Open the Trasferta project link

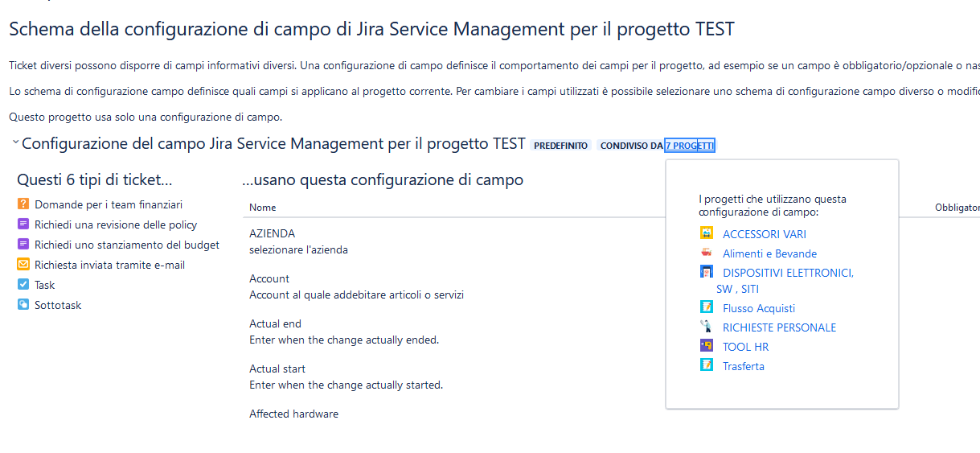click(x=743, y=366)
